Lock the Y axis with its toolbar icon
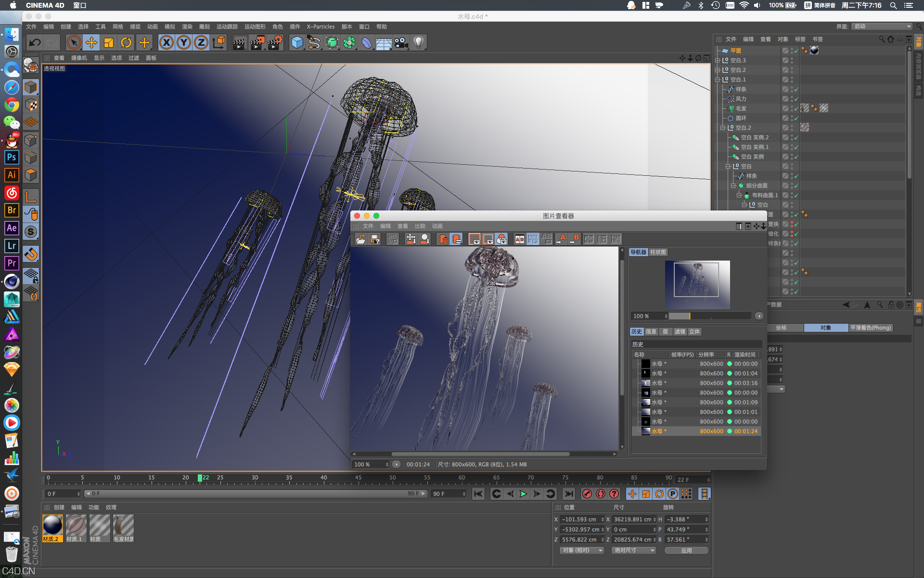 point(183,42)
